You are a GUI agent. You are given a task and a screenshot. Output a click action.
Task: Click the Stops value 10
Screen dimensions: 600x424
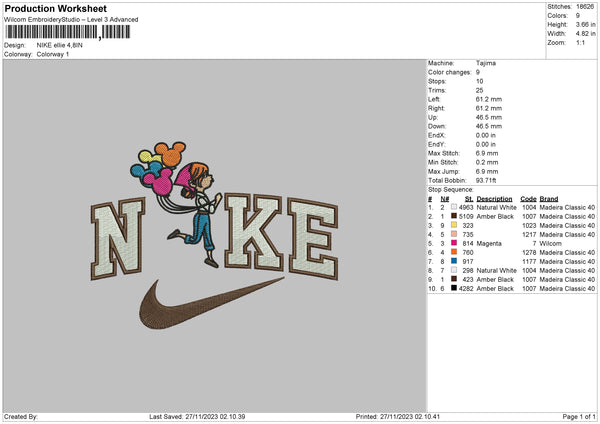(x=479, y=81)
